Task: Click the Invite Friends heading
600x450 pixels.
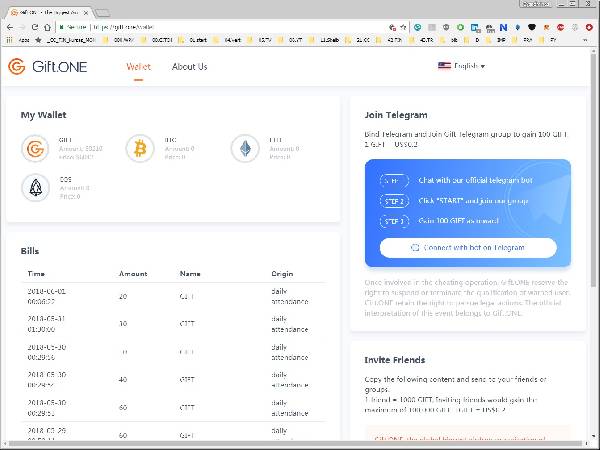Action: 395,360
